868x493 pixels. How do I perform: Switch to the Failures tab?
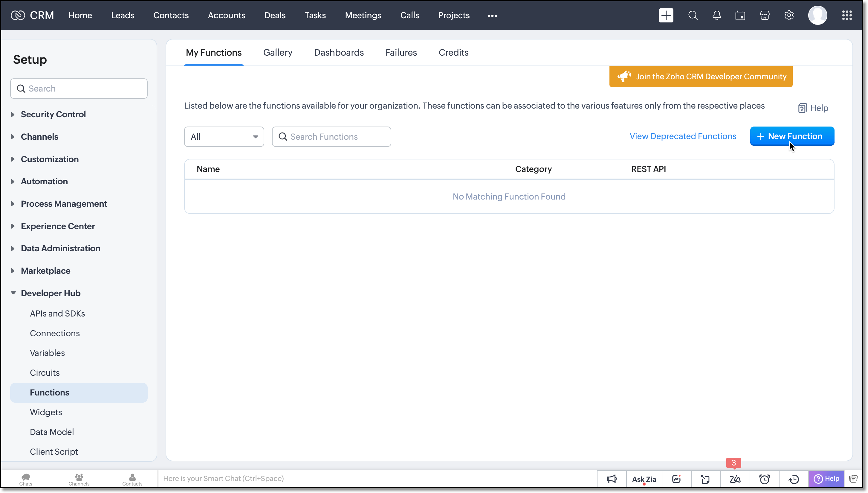coord(401,52)
